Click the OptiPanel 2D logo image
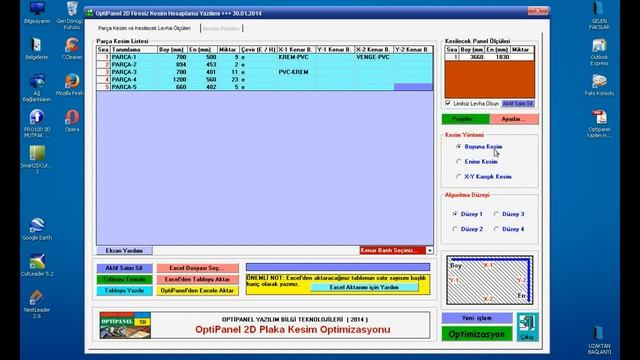This screenshot has height=360, width=640. tap(125, 325)
